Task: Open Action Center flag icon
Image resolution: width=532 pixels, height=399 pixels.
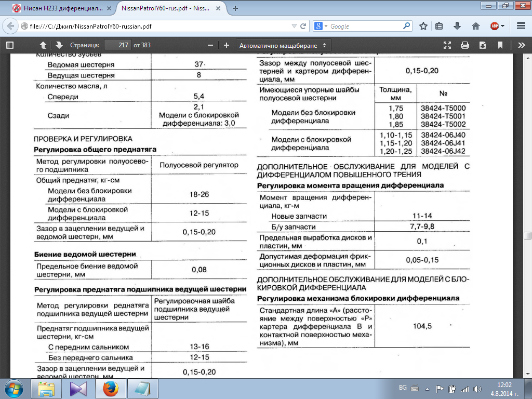Action: (440, 389)
